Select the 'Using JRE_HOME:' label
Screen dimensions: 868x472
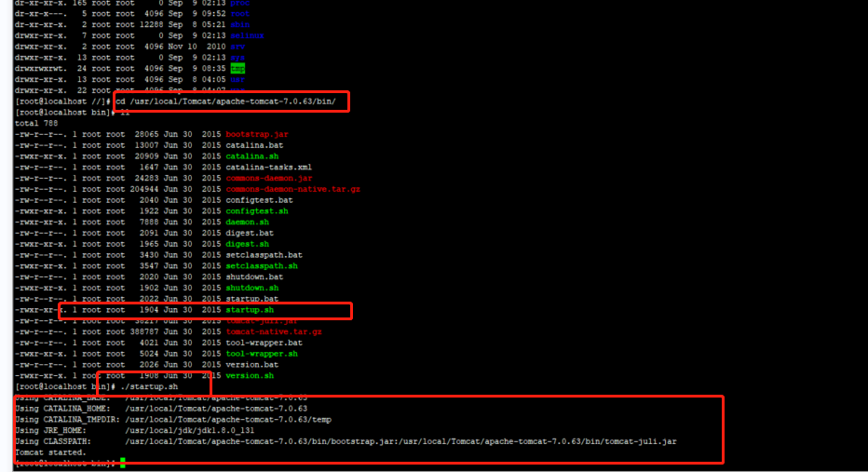tap(51, 430)
